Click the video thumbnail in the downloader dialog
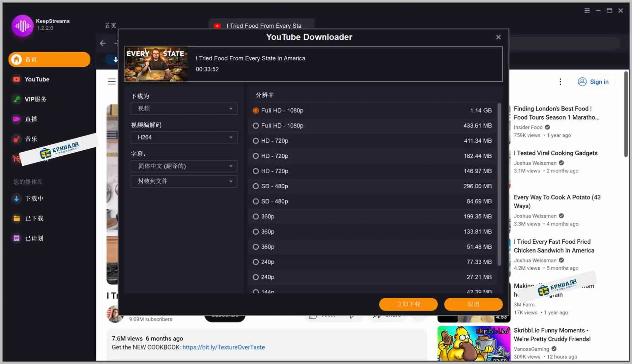The height and width of the screenshot is (364, 632). tap(156, 64)
